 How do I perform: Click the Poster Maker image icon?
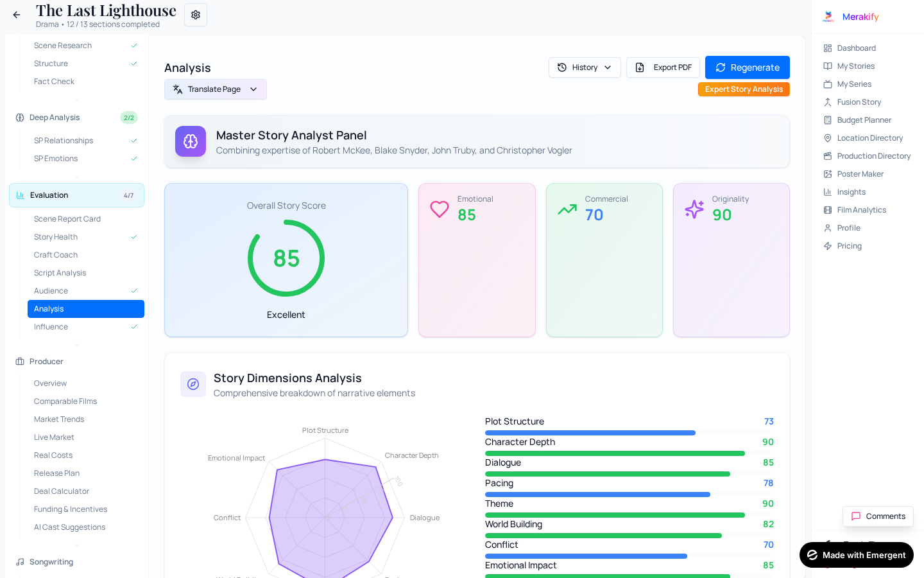point(828,174)
